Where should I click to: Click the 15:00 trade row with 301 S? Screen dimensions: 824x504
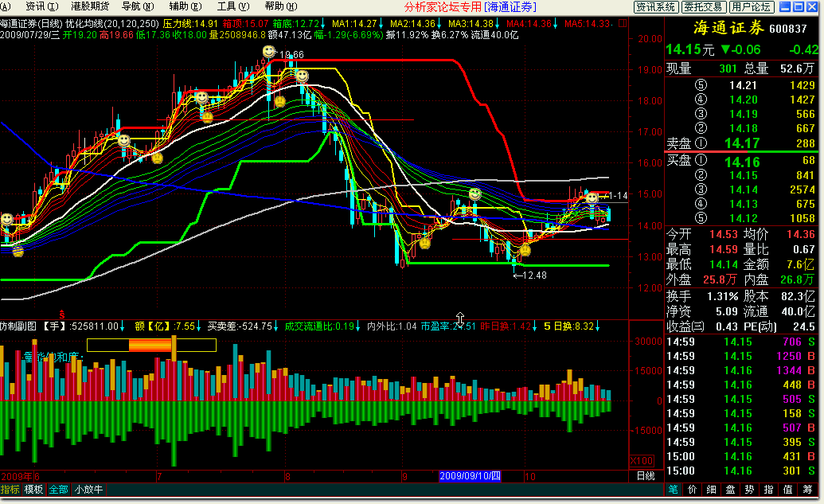741,471
